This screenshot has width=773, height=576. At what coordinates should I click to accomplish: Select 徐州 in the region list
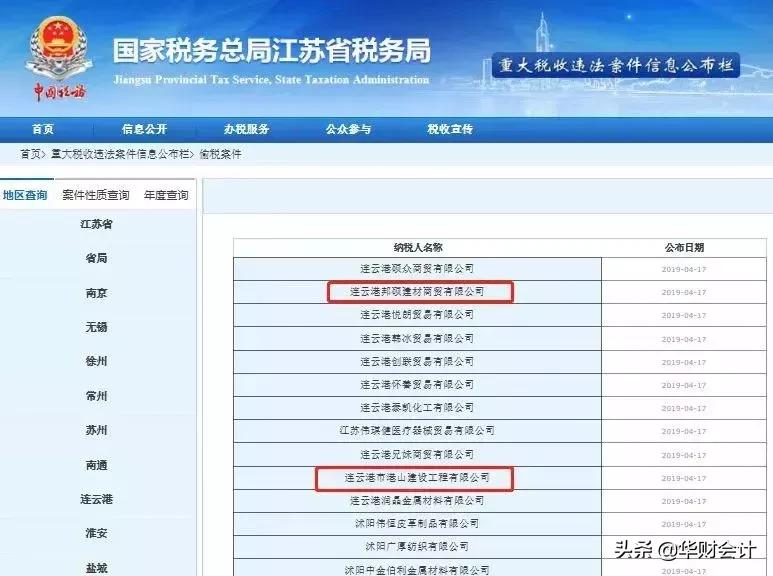(x=97, y=361)
